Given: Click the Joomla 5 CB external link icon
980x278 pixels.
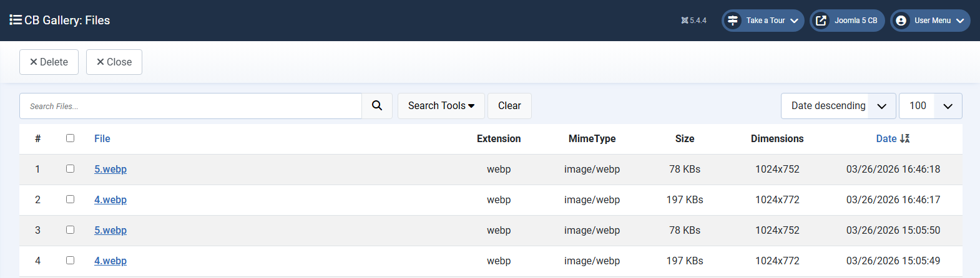Looking at the screenshot, I should [821, 21].
